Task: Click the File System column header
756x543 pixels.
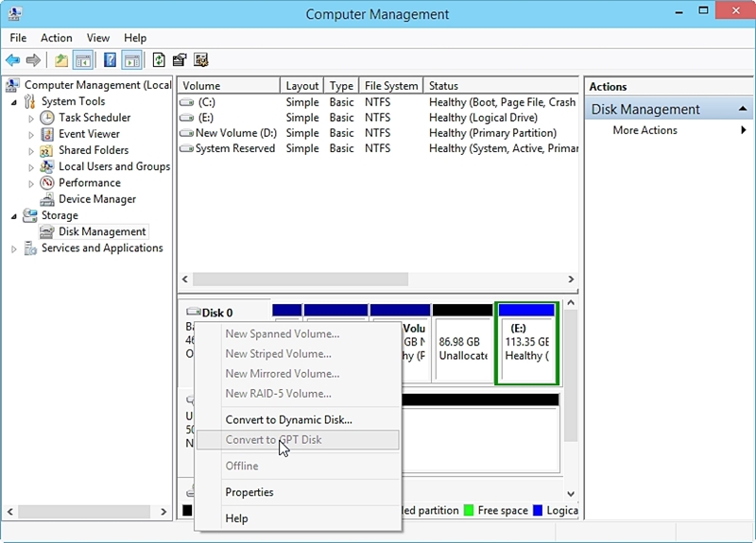Action: pyautogui.click(x=390, y=86)
